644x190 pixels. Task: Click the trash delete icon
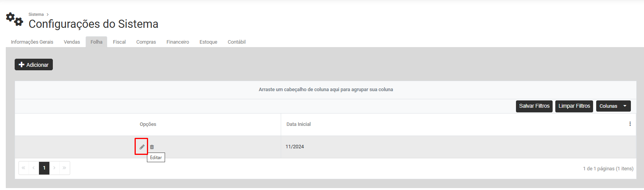point(152,147)
